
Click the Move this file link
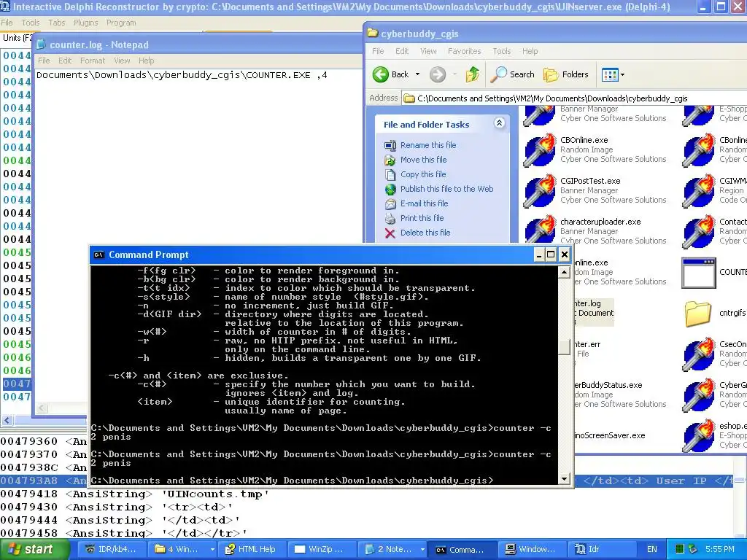click(x=424, y=160)
